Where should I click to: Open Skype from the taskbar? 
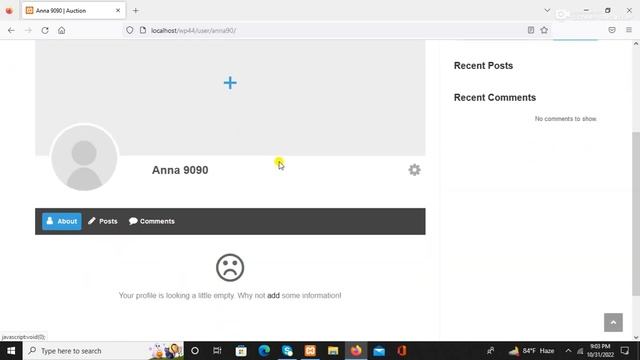tap(287, 351)
